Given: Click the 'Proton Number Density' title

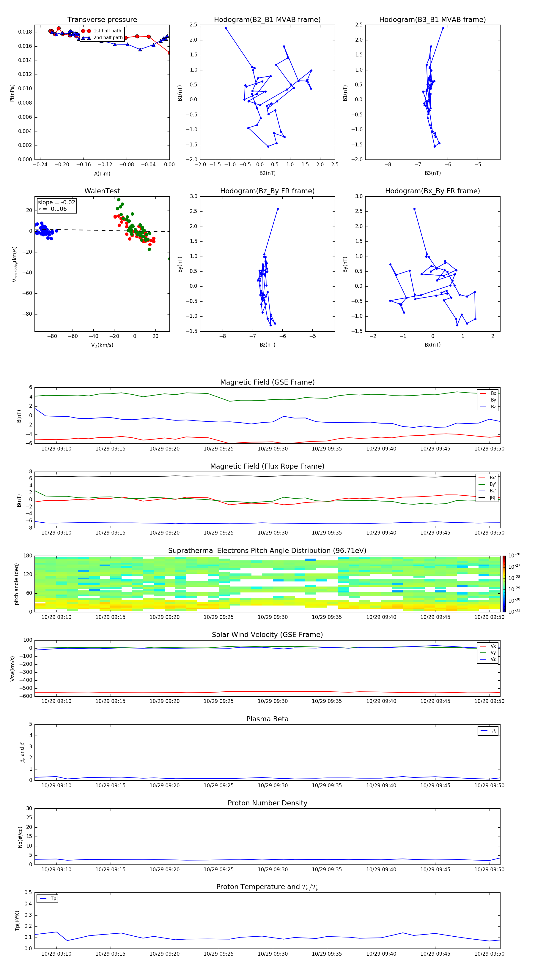Looking at the screenshot, I should tap(267, 803).
